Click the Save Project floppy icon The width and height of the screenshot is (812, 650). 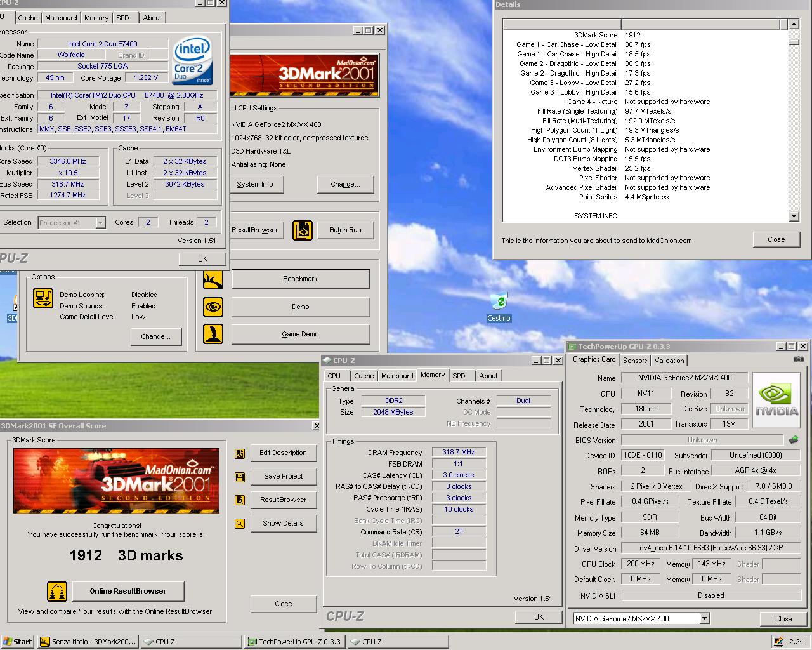tap(240, 477)
